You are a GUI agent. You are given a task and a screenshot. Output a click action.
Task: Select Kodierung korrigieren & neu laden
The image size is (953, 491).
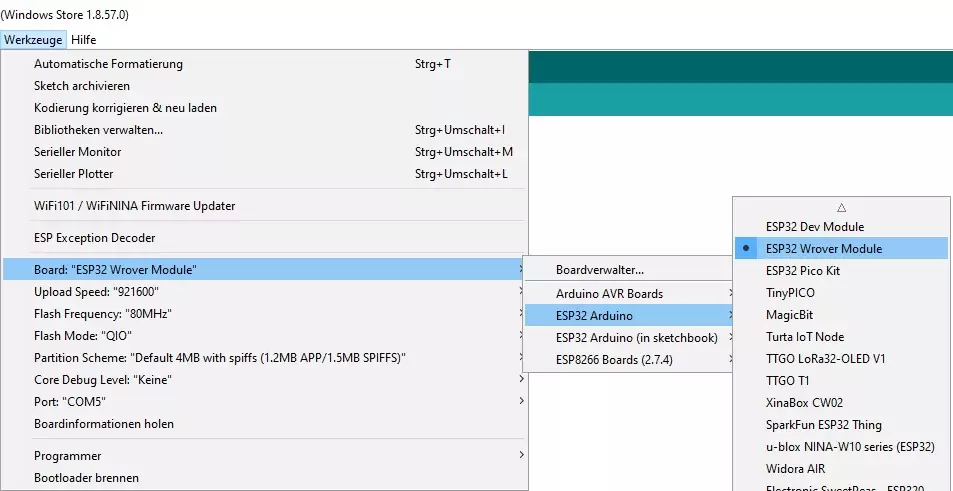pyautogui.click(x=265, y=108)
